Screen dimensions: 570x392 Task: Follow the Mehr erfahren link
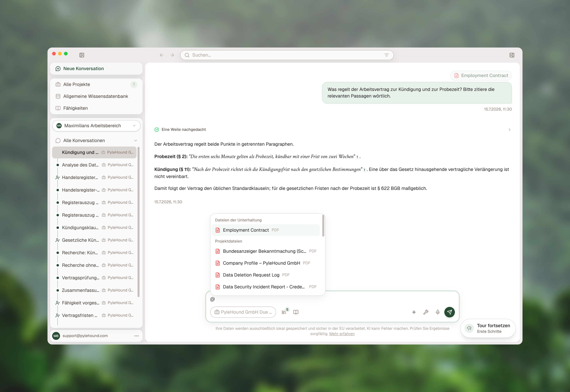342,333
